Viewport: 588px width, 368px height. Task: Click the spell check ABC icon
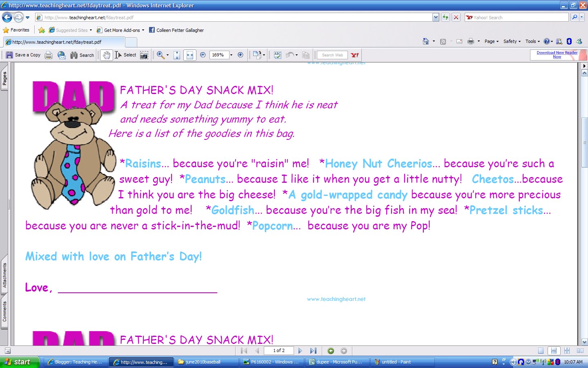click(x=278, y=55)
